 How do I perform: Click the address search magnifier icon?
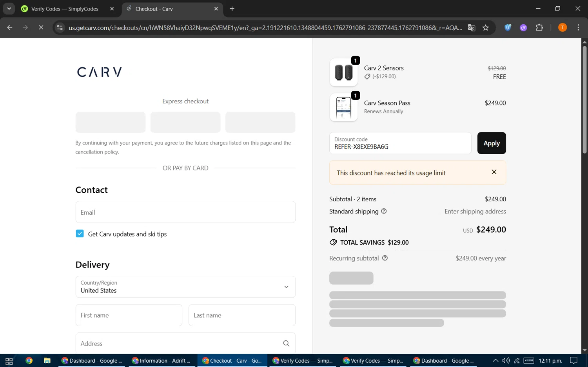pyautogui.click(x=286, y=343)
